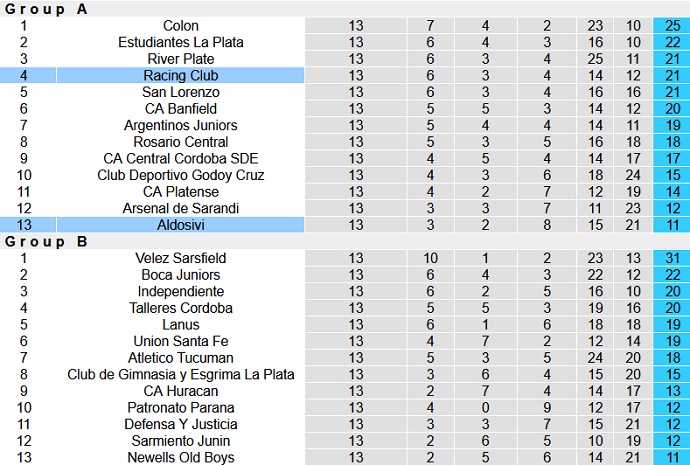Viewport: 690px width, 465px height.
Task: Open the Arsenal de Sarandi entry
Action: point(180,208)
